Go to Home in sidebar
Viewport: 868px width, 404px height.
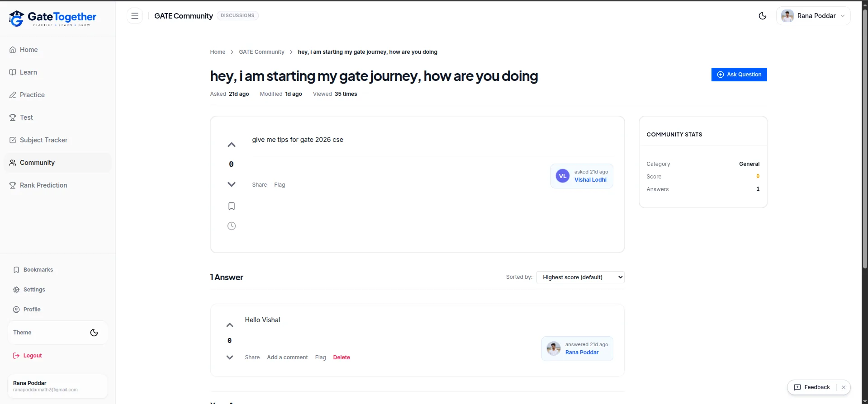coord(57,50)
